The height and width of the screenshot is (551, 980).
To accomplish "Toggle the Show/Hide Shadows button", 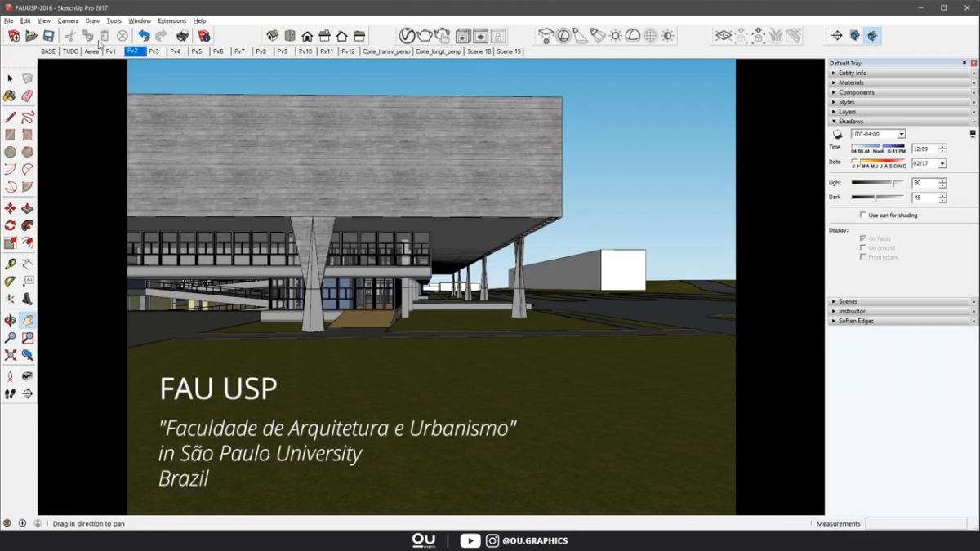I will [x=837, y=134].
